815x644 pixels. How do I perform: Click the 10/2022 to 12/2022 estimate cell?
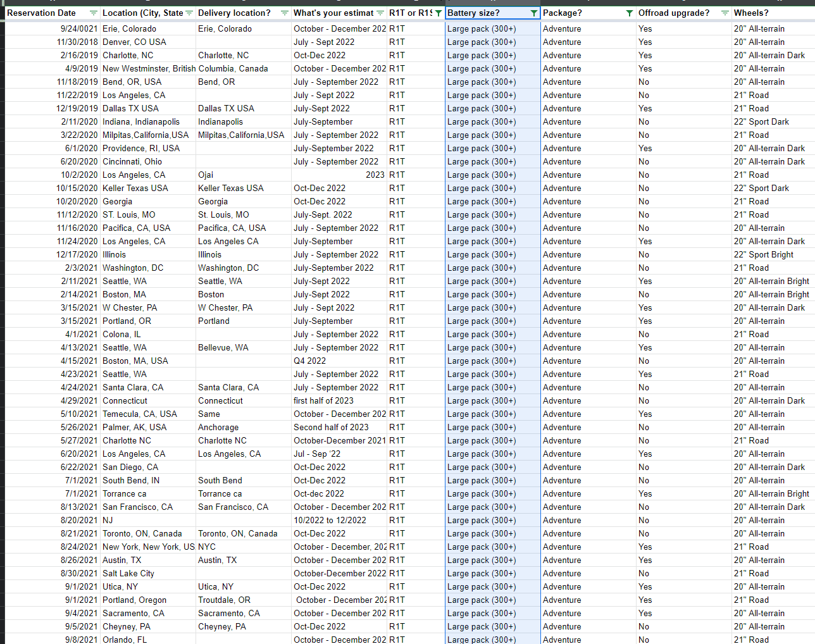(x=339, y=521)
